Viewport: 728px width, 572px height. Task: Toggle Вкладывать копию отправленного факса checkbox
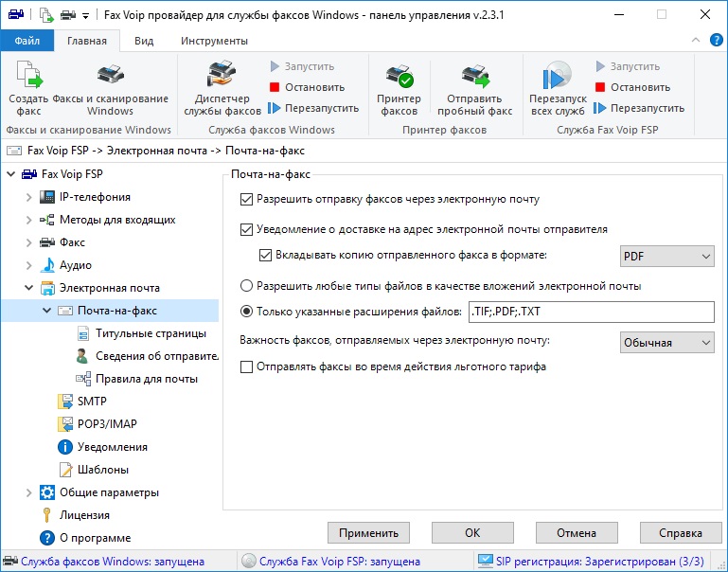coord(266,255)
